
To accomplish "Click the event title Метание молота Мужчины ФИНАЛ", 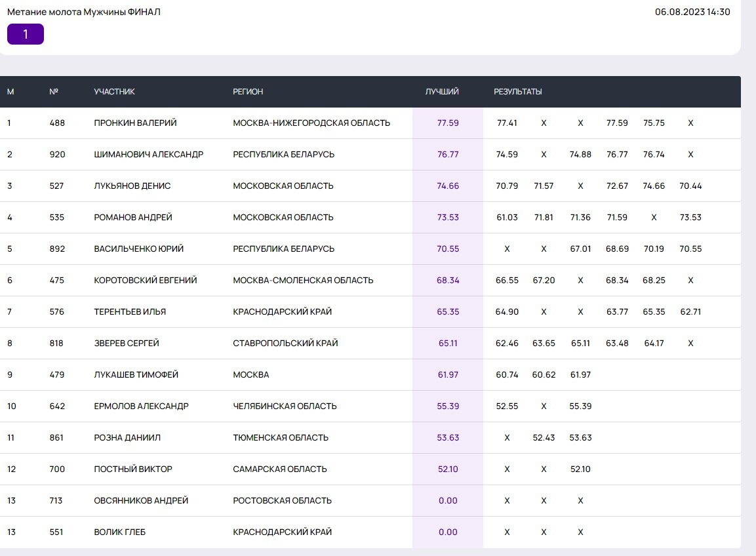I will tap(84, 12).
